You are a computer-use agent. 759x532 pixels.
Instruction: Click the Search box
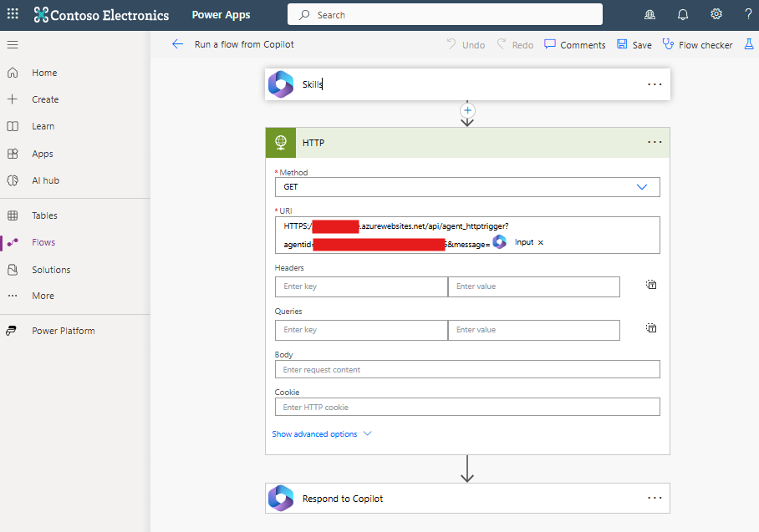445,14
